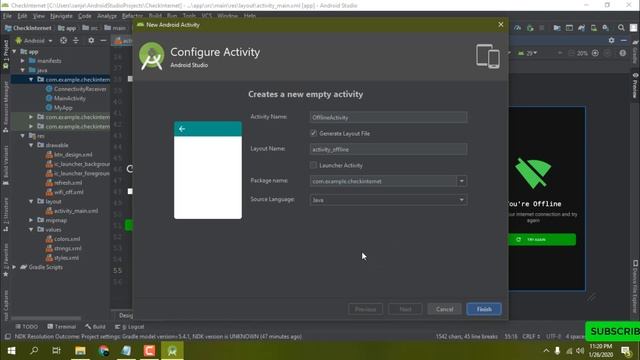Open the Terminal tool window tab
The height and width of the screenshot is (360, 640).
point(62,327)
